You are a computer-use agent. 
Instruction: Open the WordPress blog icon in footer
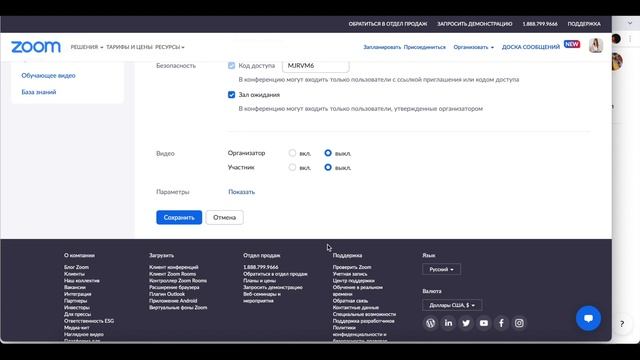point(430,323)
